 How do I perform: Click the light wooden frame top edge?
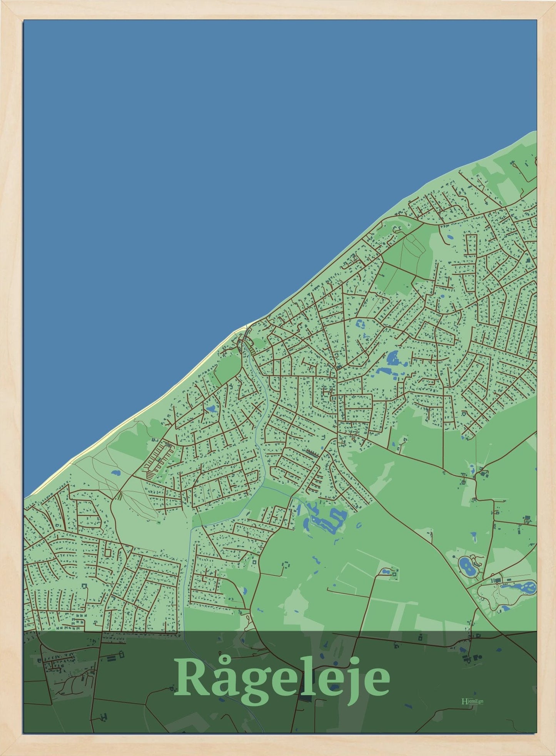click(x=278, y=10)
